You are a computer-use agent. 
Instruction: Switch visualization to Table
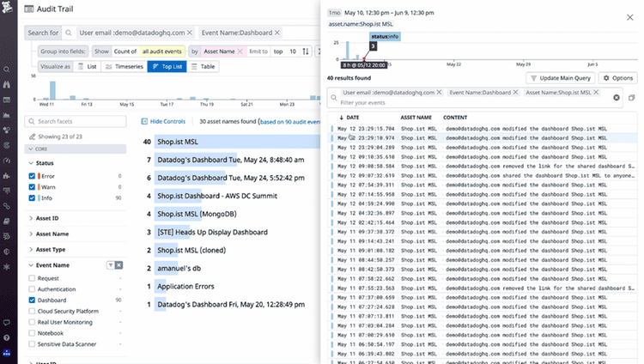[204, 67]
